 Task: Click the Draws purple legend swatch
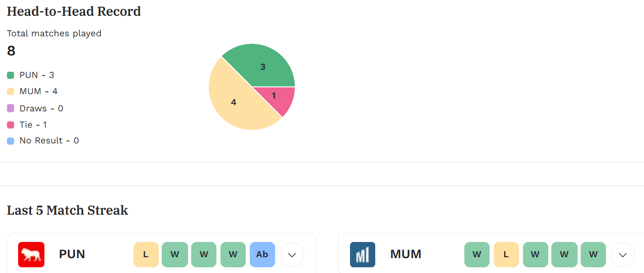click(11, 109)
